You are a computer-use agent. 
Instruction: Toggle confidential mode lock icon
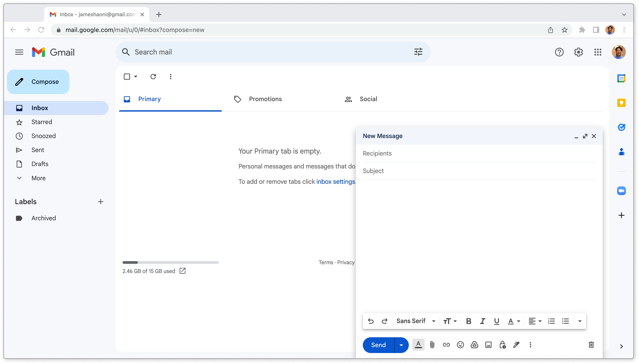(x=502, y=345)
